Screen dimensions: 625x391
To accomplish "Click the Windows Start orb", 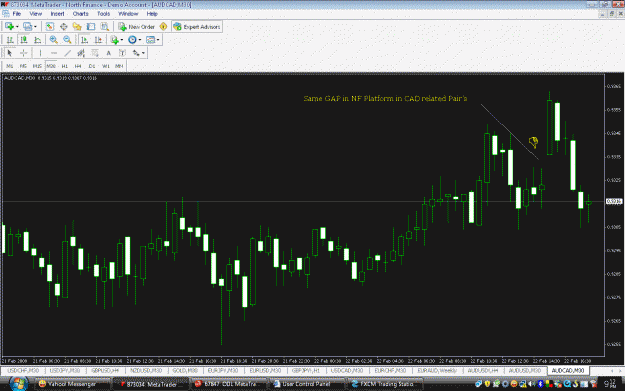I will tap(19, 384).
